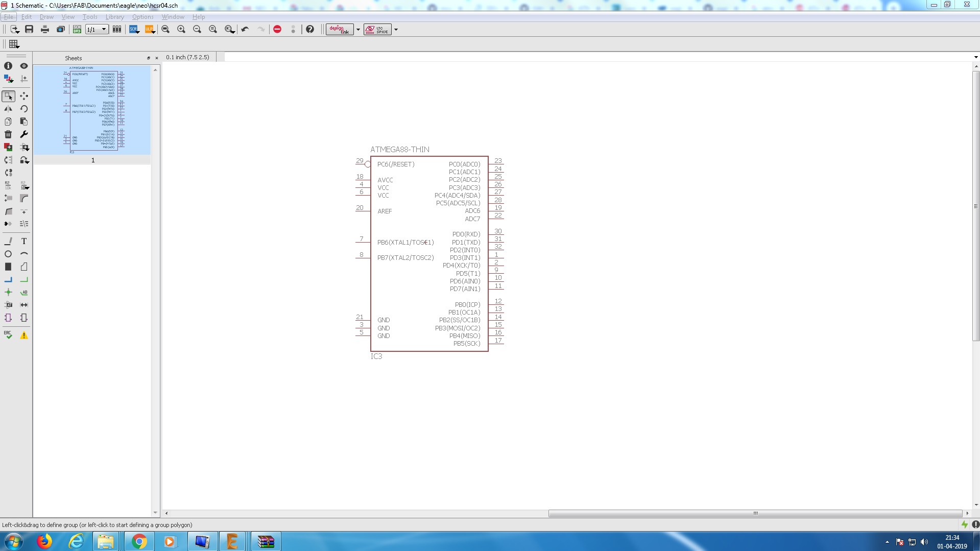Open the Tools menu
The height and width of the screenshot is (551, 980).
[90, 17]
